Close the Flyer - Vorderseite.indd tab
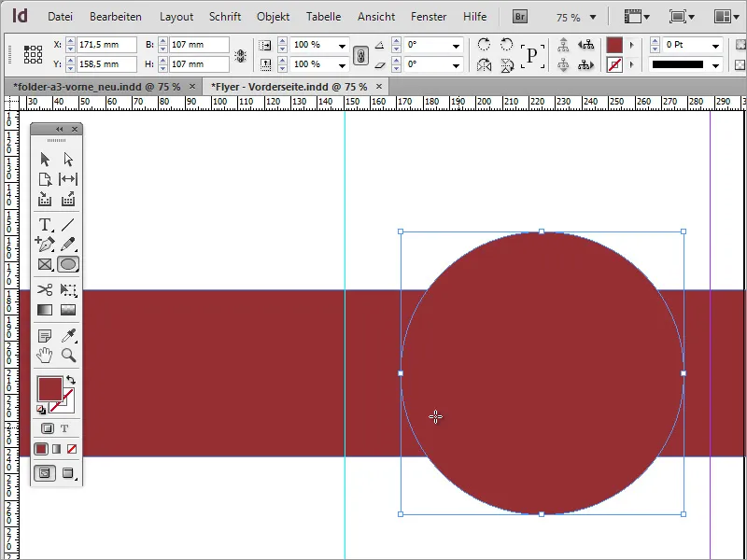 point(379,87)
